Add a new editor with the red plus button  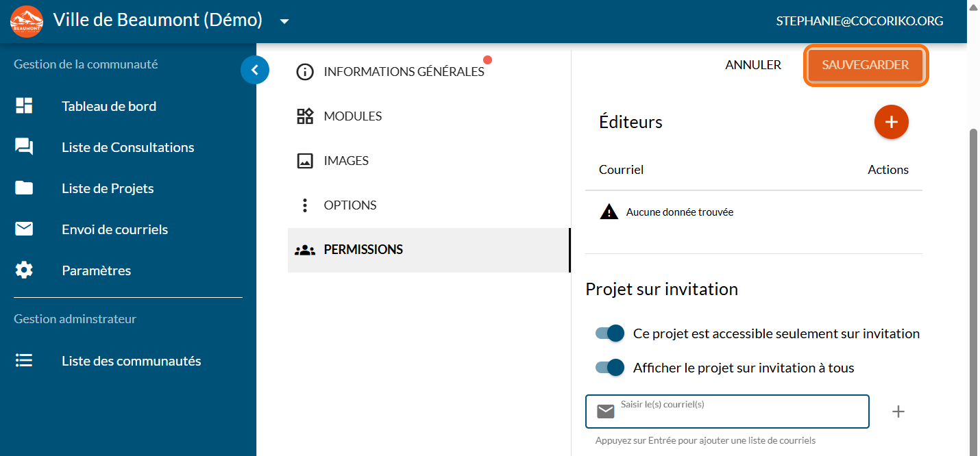[891, 123]
